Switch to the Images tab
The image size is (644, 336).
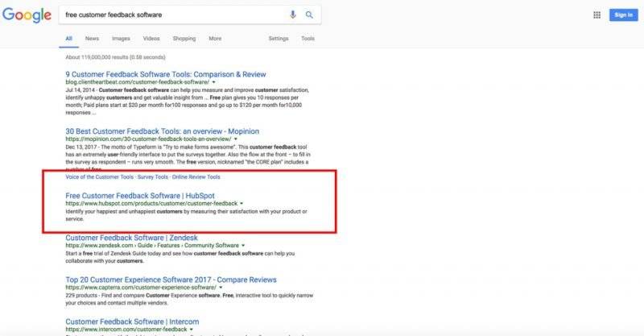[121, 38]
